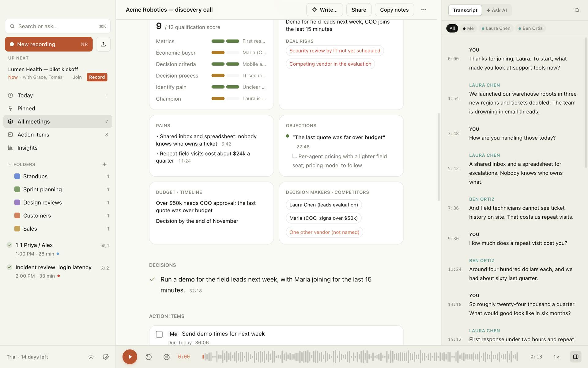Add a new folder with plus icon
This screenshot has width=588, height=368.
[x=104, y=164]
